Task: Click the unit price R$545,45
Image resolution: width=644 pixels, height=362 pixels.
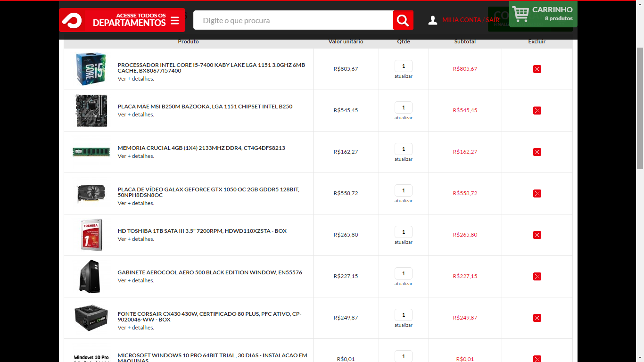Action: [346, 110]
